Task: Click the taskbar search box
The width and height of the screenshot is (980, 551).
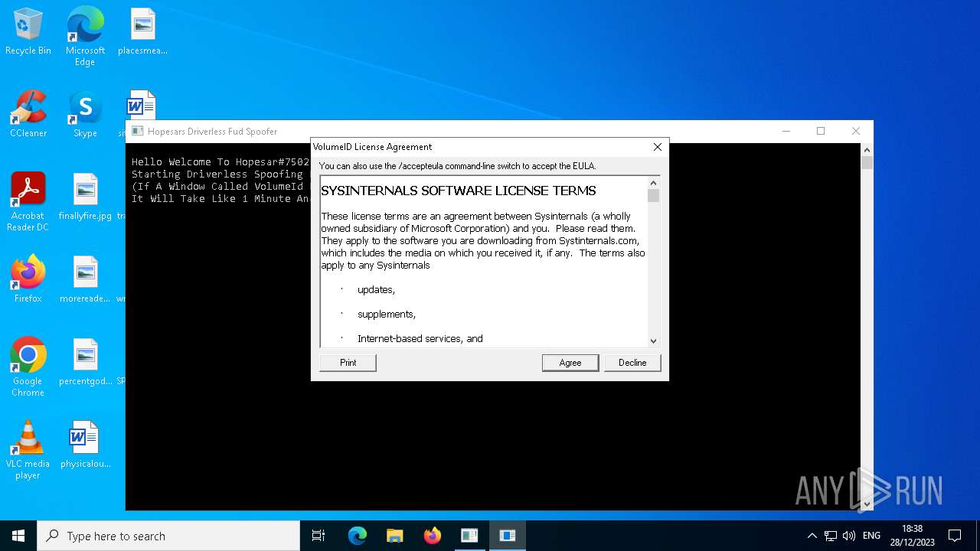Action: tap(168, 536)
